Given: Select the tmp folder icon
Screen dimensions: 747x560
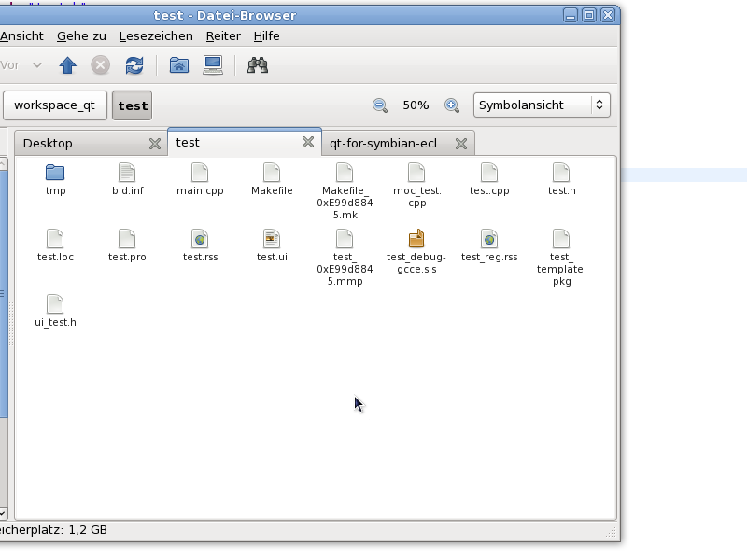Looking at the screenshot, I should point(55,173).
